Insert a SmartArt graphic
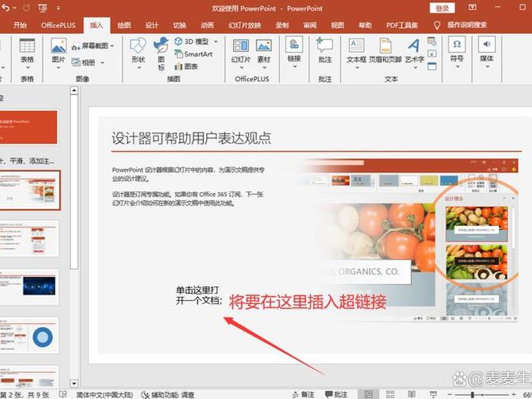Viewport: 532px width, 399px height. [194, 54]
